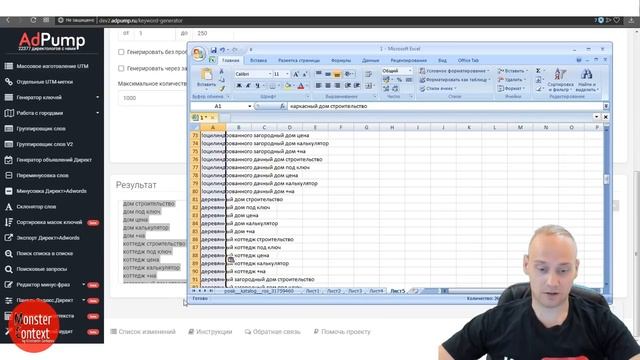Switch to the Данные ribbon tab
The width and height of the screenshot is (640, 360).
[371, 60]
